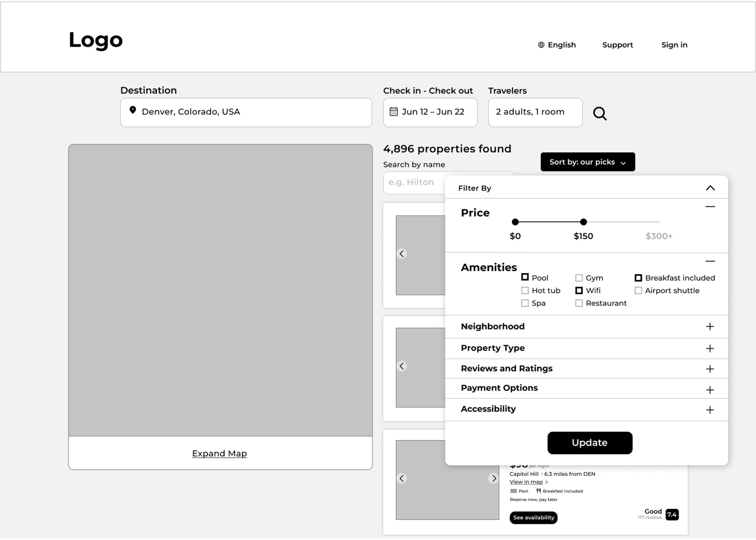Click the Destination input with Denver, Colorado

[x=246, y=112]
